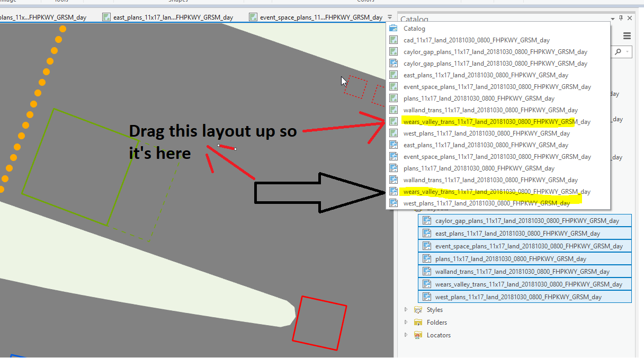
Task: Select the Locators folder icon
Action: [x=418, y=335]
